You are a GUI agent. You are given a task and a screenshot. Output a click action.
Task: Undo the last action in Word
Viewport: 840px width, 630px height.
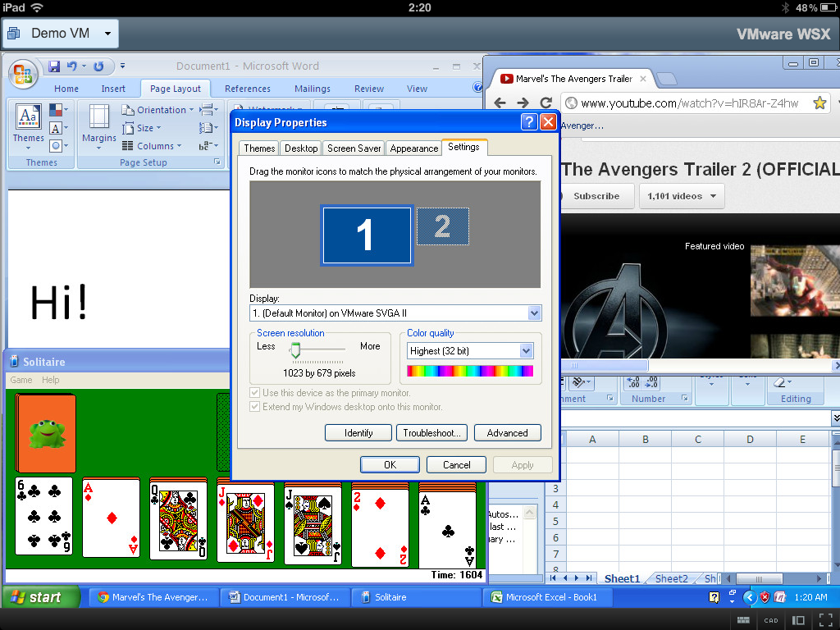[72, 66]
